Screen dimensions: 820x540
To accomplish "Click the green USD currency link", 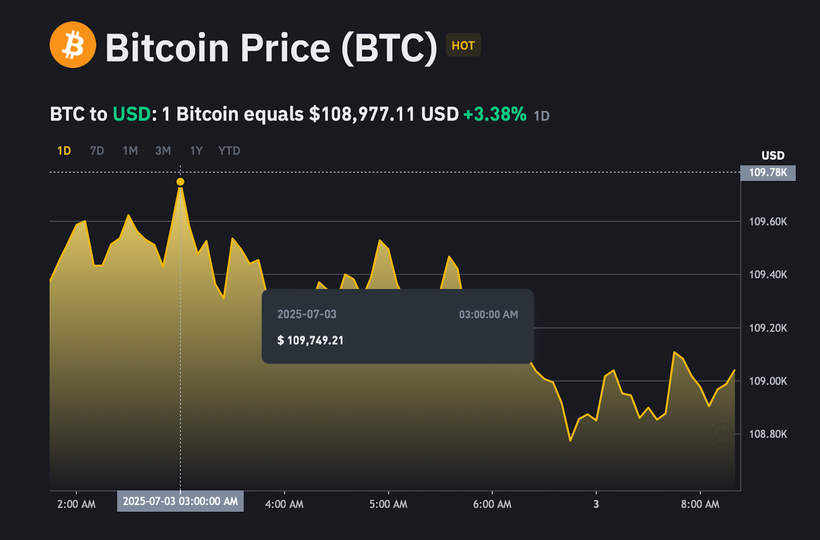I will [132, 114].
